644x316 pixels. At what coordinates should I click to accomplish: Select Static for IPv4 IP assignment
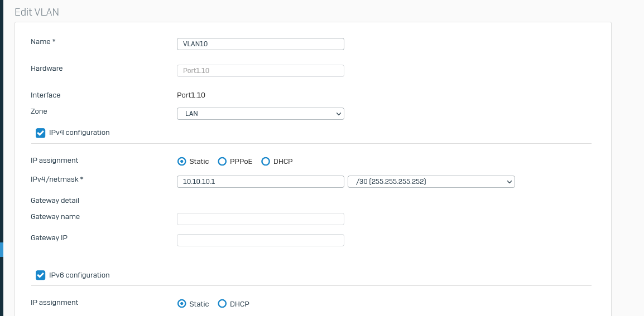pos(181,161)
